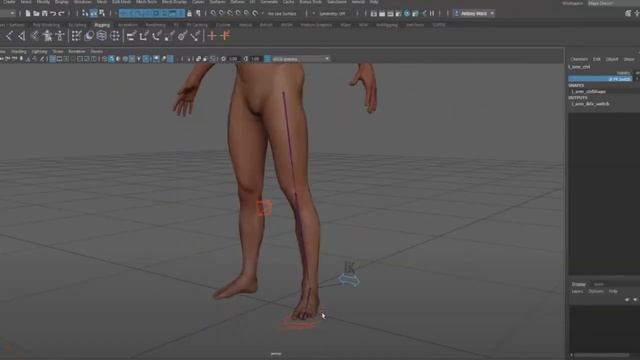This screenshot has height=360, width=640.
Task: Click the pause Viewport 2.0 icon
Action: click(x=432, y=13)
